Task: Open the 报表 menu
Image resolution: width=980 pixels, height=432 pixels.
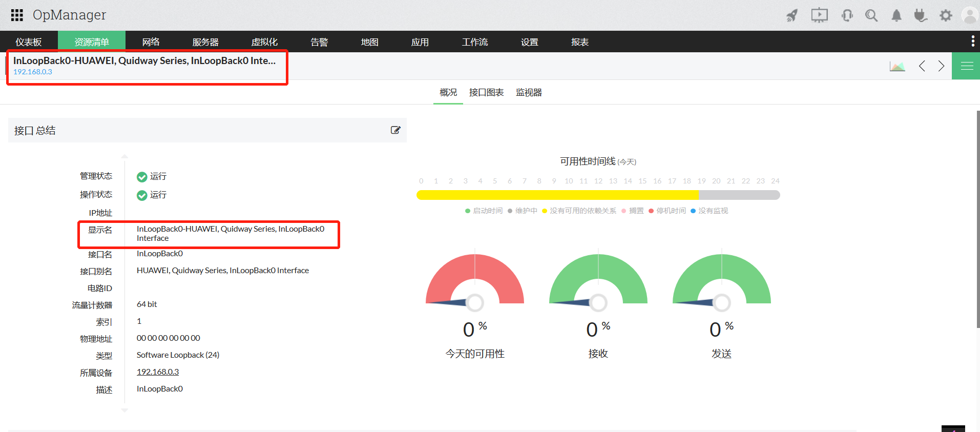Action: 580,42
